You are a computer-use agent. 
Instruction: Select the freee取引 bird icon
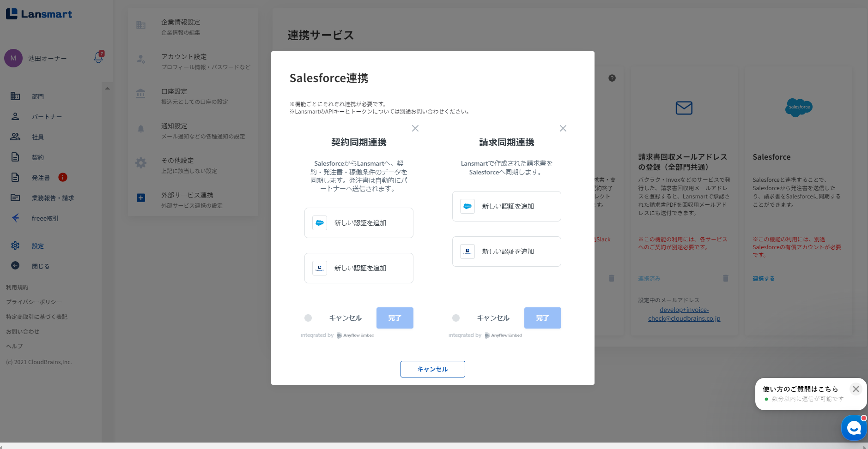[x=15, y=218]
